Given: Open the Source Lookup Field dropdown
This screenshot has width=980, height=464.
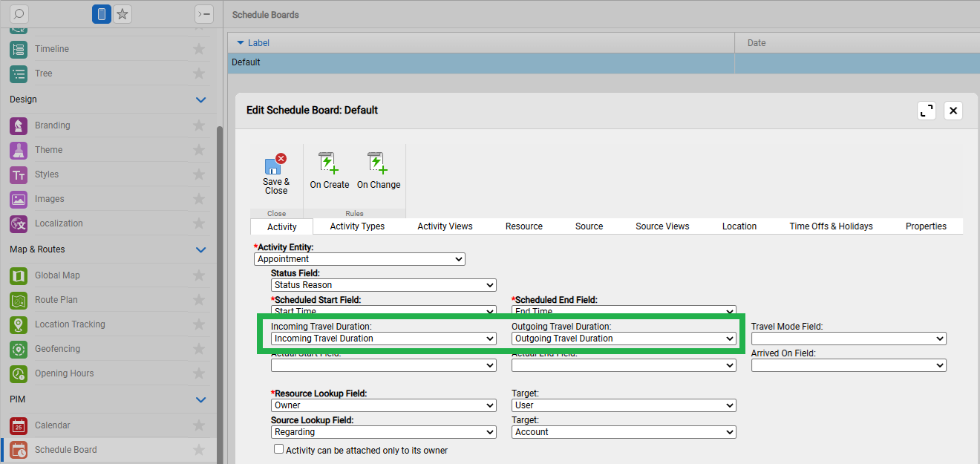Looking at the screenshot, I should (383, 432).
